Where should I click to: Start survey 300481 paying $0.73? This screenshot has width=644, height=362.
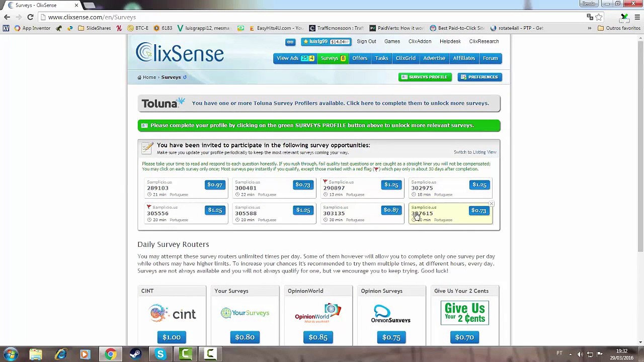303,185
